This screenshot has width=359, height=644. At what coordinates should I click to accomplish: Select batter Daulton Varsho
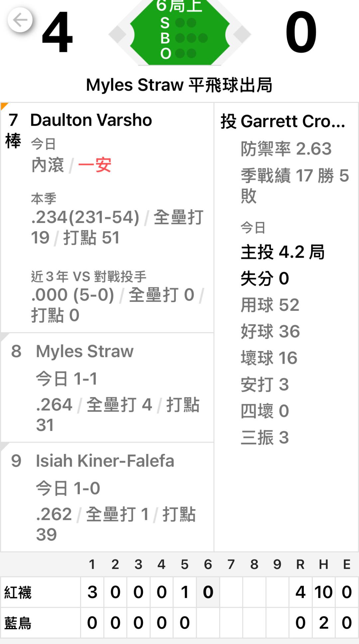coord(91,120)
